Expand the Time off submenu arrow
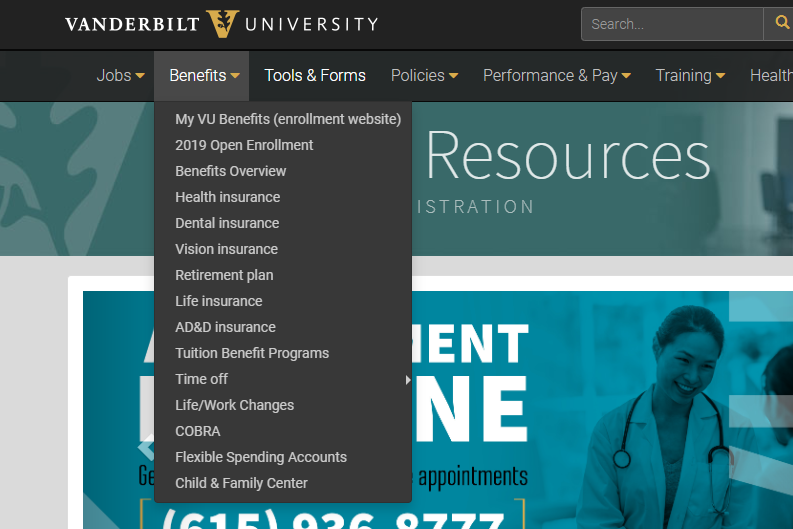Screen dimensions: 793x529 [x=408, y=380]
